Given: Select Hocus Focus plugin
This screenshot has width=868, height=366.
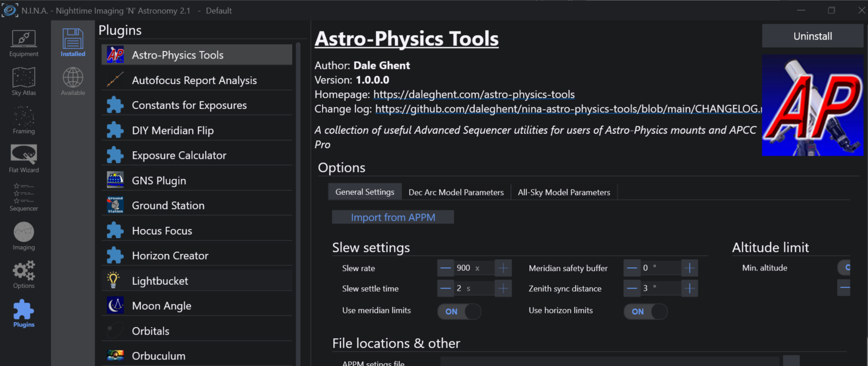Looking at the screenshot, I should (x=197, y=230).
